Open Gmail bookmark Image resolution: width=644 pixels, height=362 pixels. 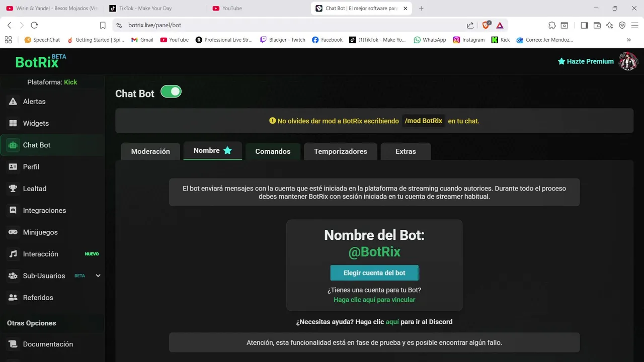142,40
